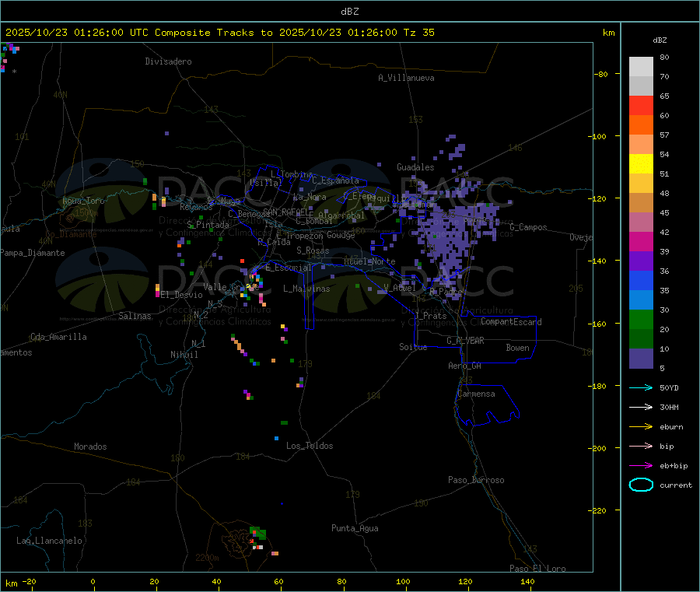The height and width of the screenshot is (592, 700).
Task: Click the green 30 dBZ color swatch
Action: tap(641, 319)
